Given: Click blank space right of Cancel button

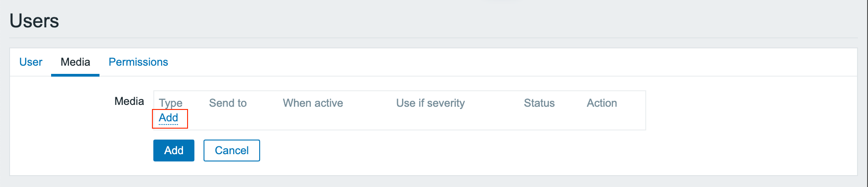Looking at the screenshot, I should point(456,151).
